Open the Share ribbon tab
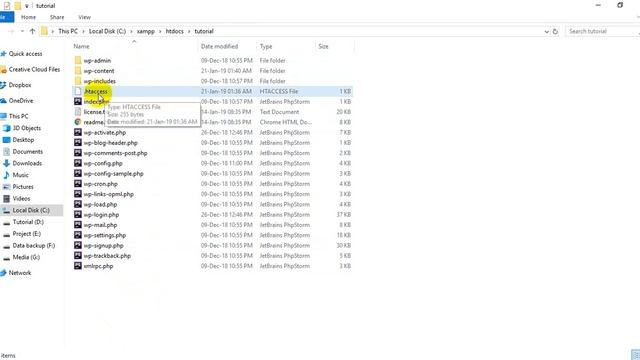The image size is (640, 360). click(57, 17)
